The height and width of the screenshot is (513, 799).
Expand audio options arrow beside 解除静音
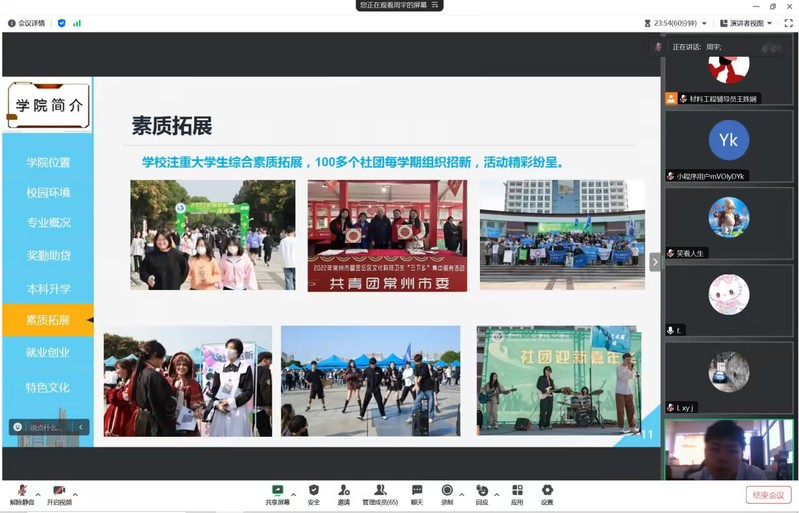(x=38, y=493)
